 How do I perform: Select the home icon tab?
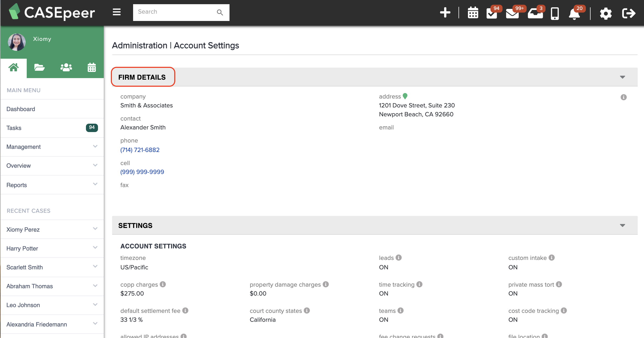(x=14, y=68)
